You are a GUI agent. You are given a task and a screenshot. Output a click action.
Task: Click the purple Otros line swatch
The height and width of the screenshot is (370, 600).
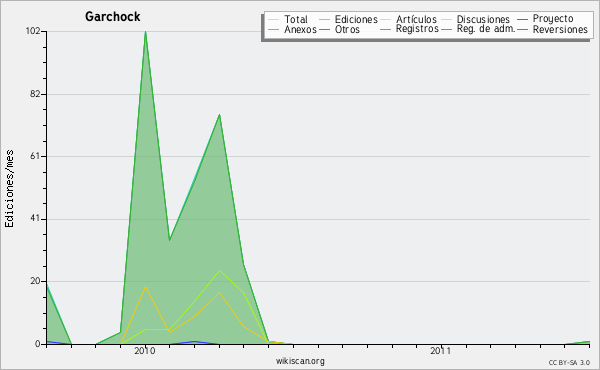324,30
